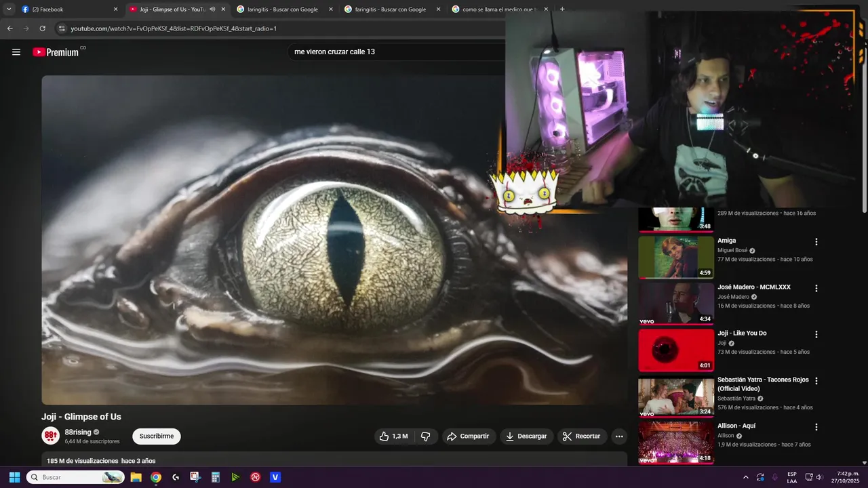
Task: Mute the tab via speaker icon on YouTube tab
Action: coord(212,9)
